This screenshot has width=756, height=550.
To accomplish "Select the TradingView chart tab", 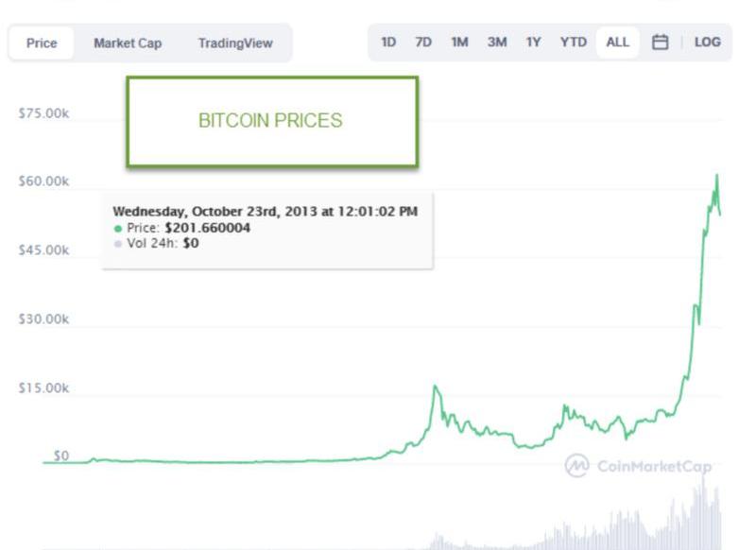I will point(235,43).
